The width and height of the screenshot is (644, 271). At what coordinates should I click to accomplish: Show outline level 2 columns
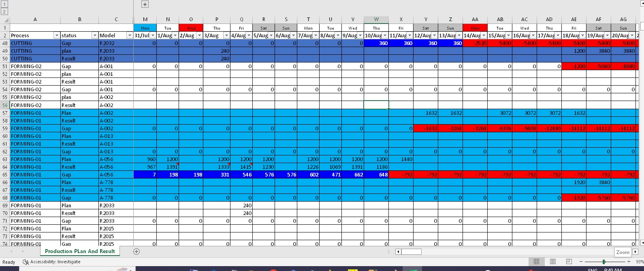click(x=5, y=12)
